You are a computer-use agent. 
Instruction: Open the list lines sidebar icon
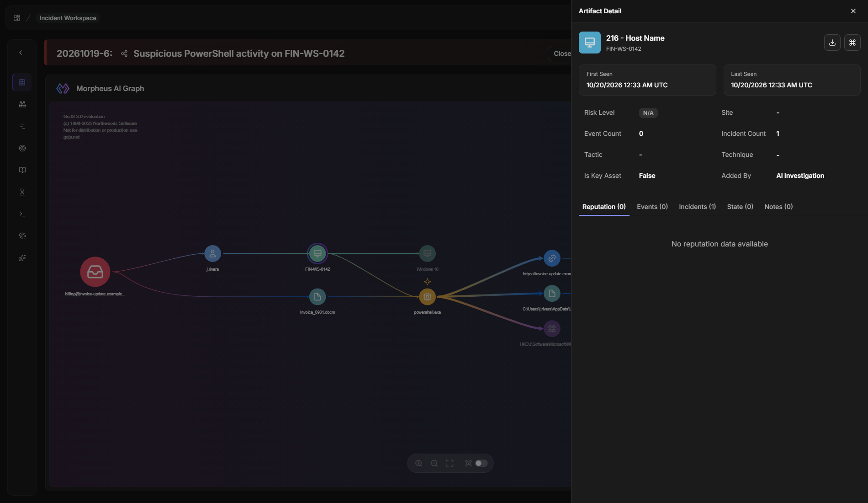22,126
